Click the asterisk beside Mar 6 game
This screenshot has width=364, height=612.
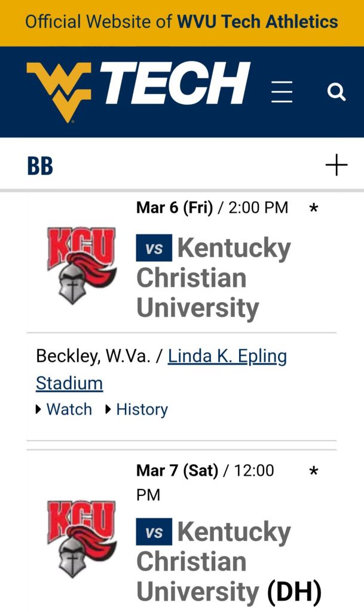314,209
